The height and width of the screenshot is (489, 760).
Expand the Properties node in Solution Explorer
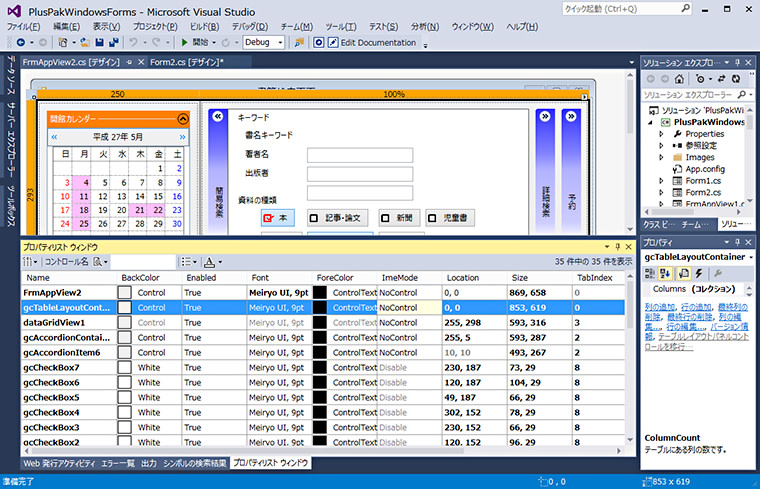pos(661,134)
